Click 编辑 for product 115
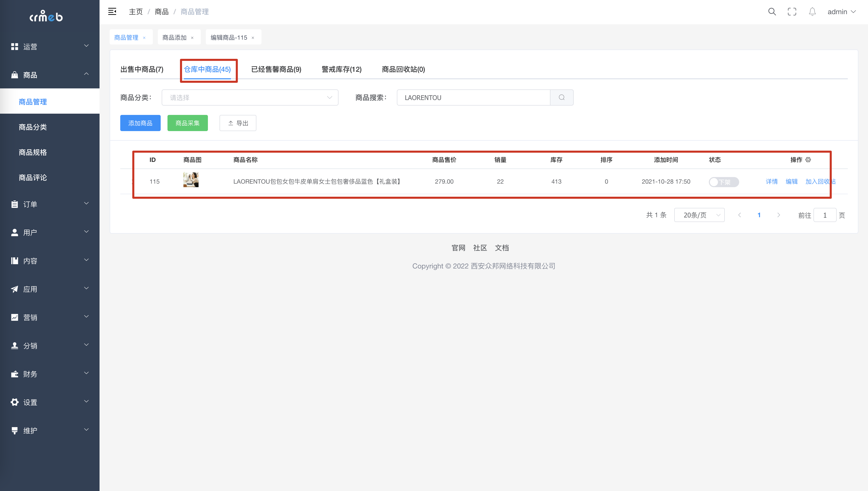This screenshot has height=491, width=868. pyautogui.click(x=791, y=181)
